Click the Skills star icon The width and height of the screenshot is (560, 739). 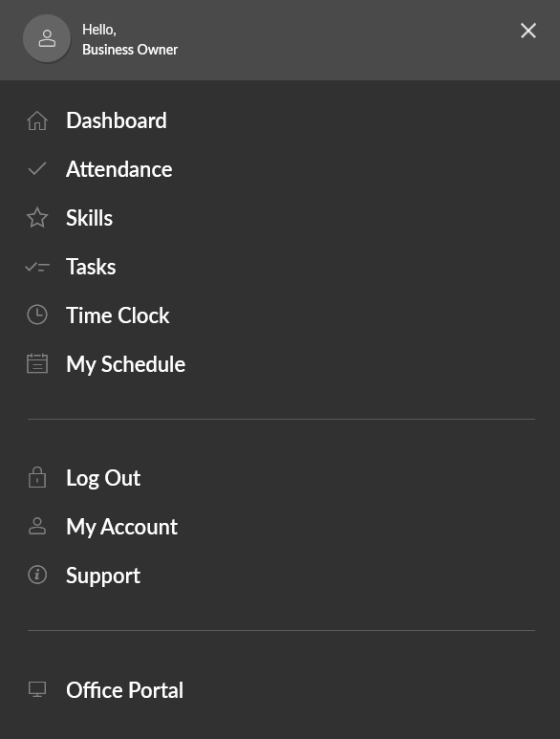[x=37, y=218]
